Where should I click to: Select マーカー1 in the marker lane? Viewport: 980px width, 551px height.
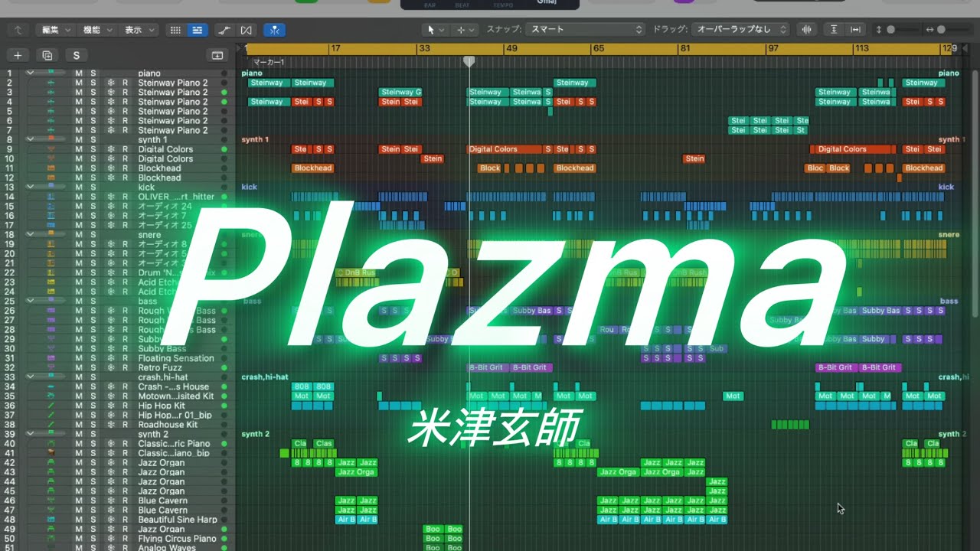click(268, 62)
